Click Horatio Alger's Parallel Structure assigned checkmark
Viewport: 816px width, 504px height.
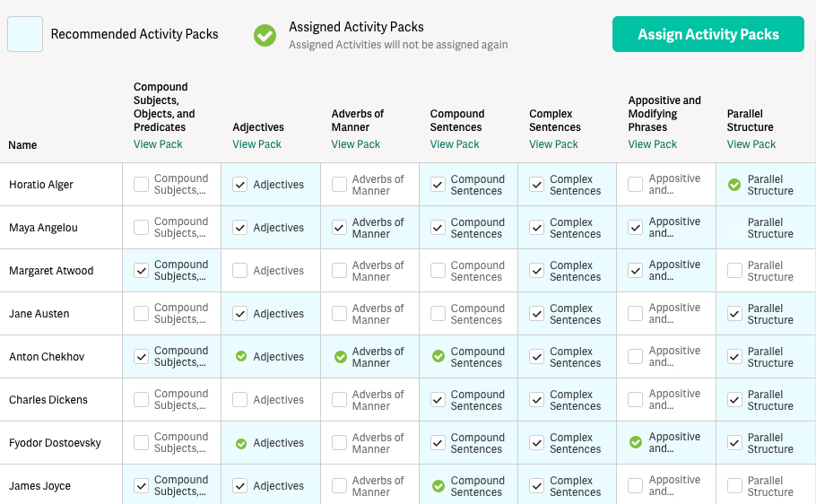(734, 185)
